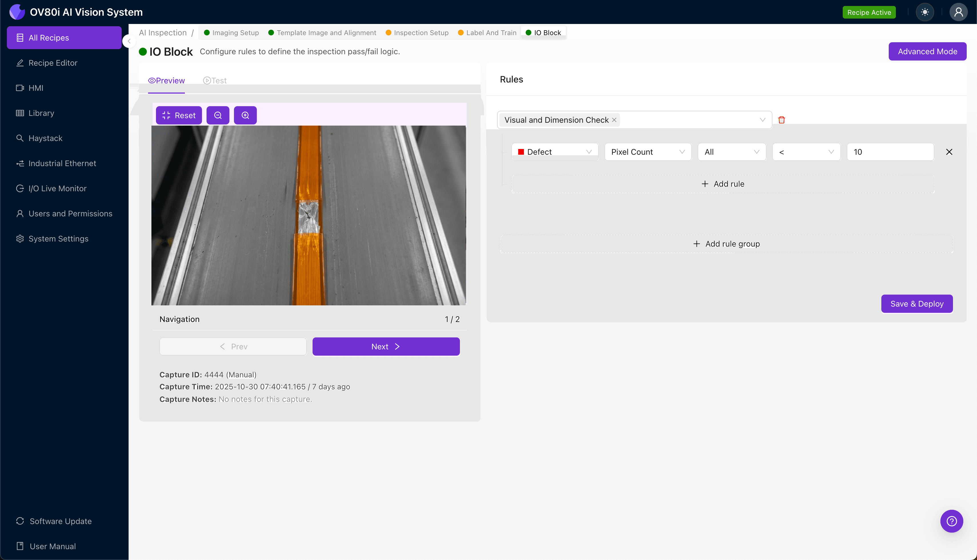Zoom into the capture preview image
The width and height of the screenshot is (977, 560).
click(x=245, y=115)
